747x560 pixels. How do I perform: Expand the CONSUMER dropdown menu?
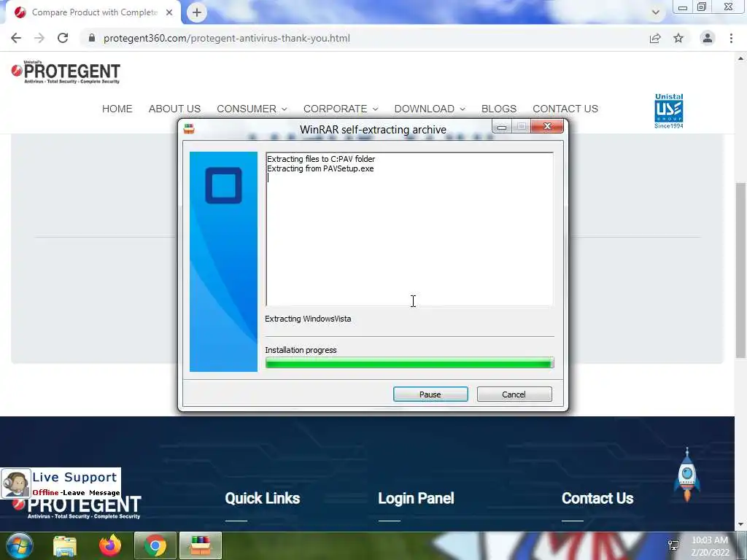(252, 109)
